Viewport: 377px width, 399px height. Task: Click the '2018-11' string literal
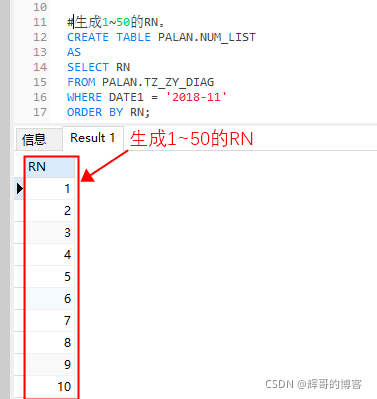pyautogui.click(x=196, y=97)
